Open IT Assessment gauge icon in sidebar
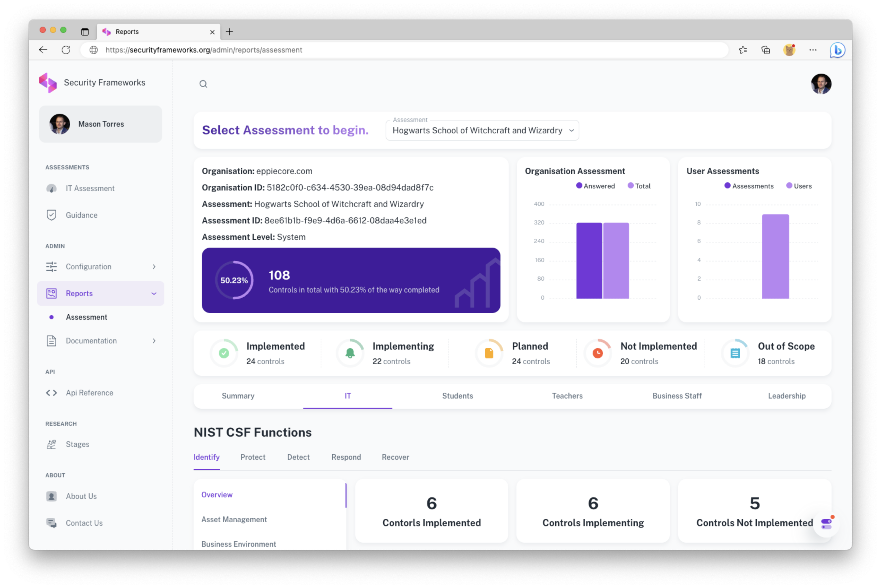 [51, 188]
